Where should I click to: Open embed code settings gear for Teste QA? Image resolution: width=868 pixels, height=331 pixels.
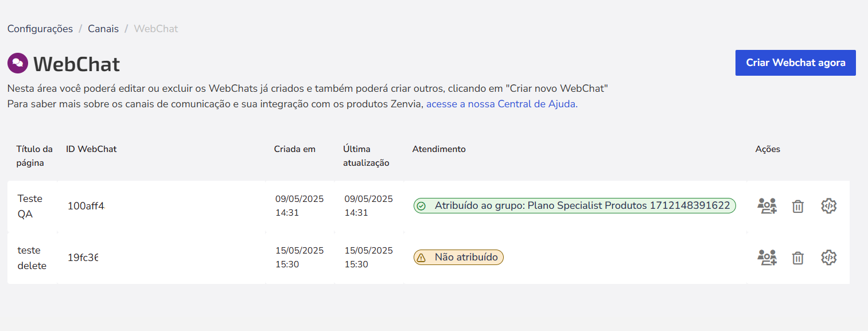(x=828, y=206)
